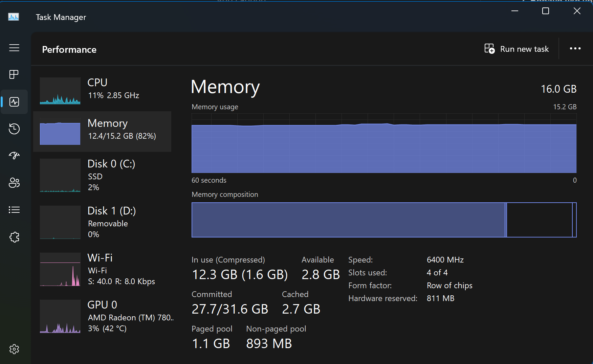Click the Slots used value 4 of 4
This screenshot has height=364, width=593.
pos(437,273)
